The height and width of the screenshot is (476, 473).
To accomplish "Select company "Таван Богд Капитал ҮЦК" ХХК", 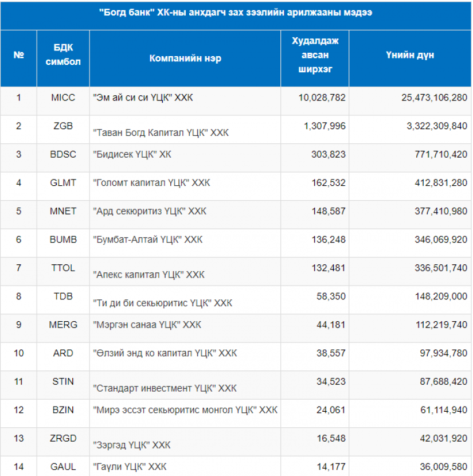I will (161, 132).
